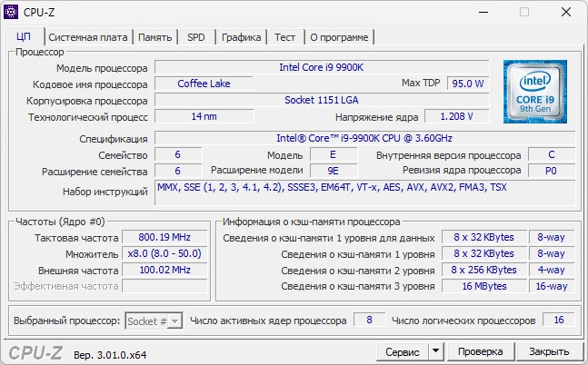Click the version text Вер. 3.01.0.x64
588x365 pixels.
coord(110,355)
